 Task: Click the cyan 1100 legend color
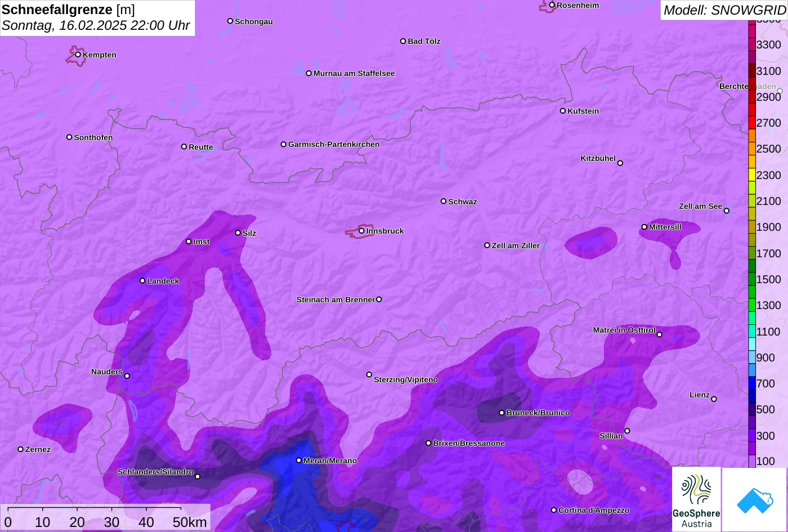point(752,331)
